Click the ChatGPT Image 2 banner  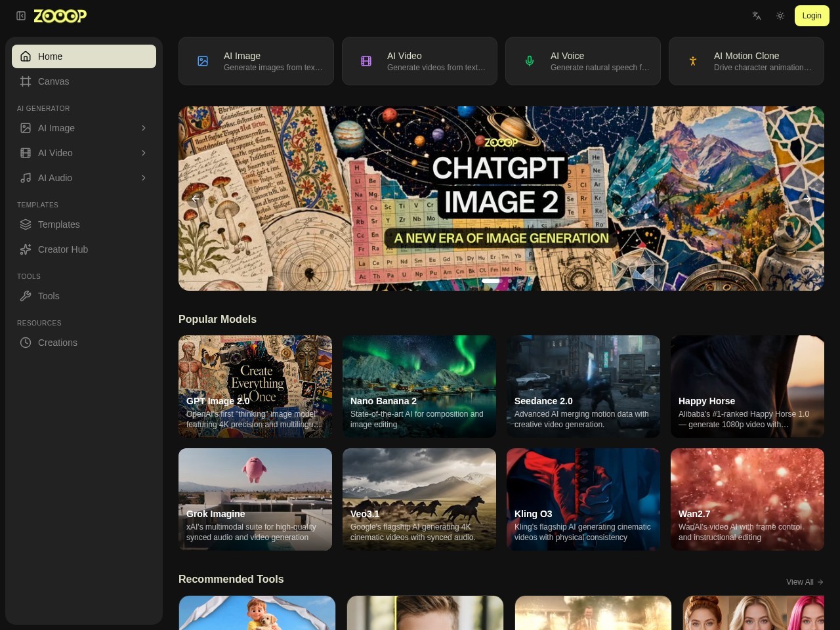(x=501, y=198)
